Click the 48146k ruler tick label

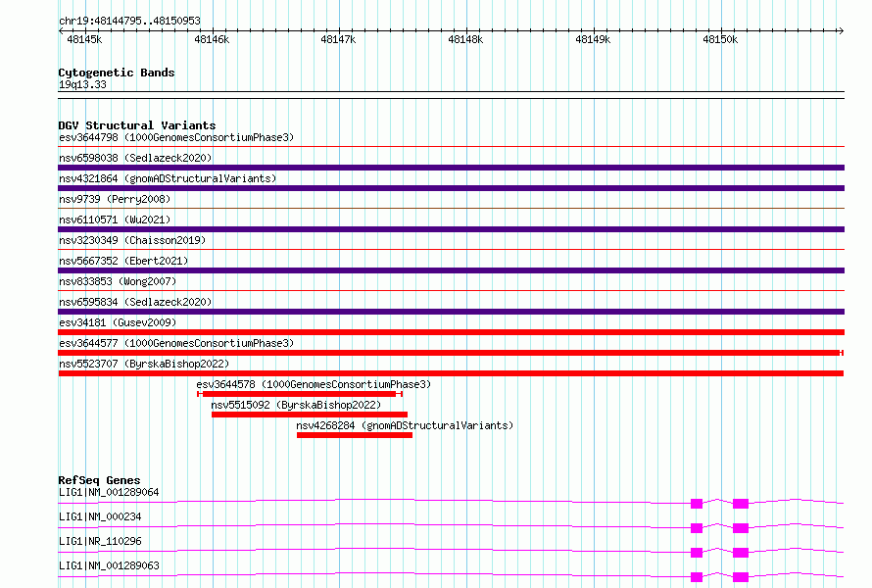pyautogui.click(x=212, y=39)
